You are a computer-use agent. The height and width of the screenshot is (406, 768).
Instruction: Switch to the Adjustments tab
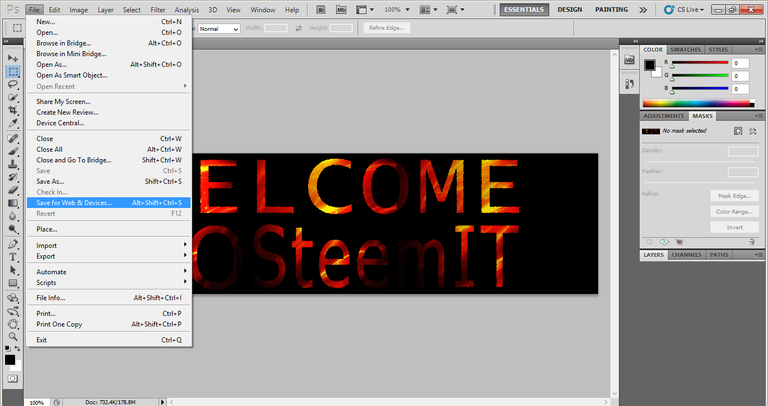coord(664,116)
